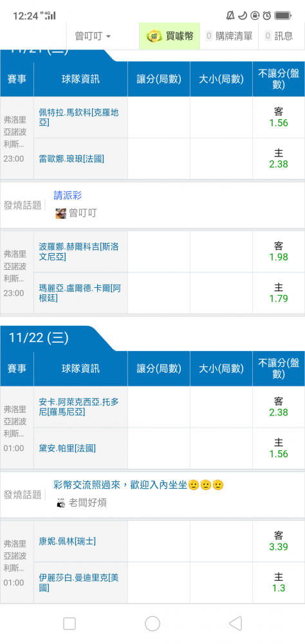Tap the Android home circle icon
This screenshot has height=644, width=305.
[x=152, y=623]
